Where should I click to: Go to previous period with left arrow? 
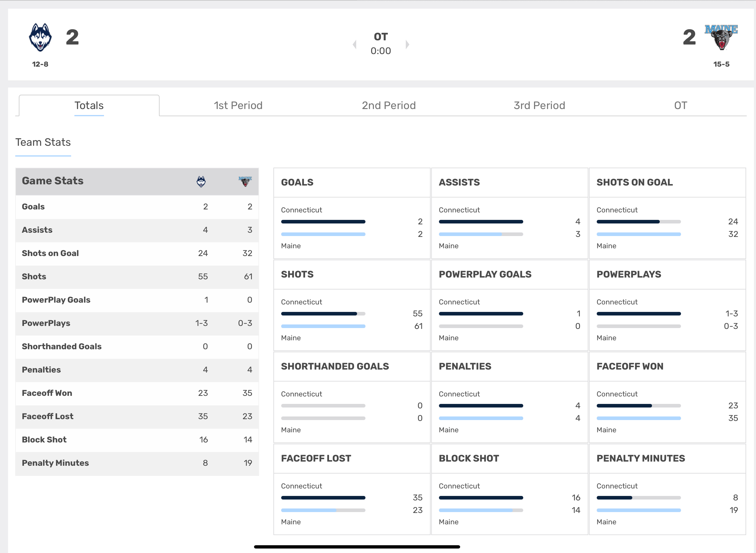(x=355, y=44)
